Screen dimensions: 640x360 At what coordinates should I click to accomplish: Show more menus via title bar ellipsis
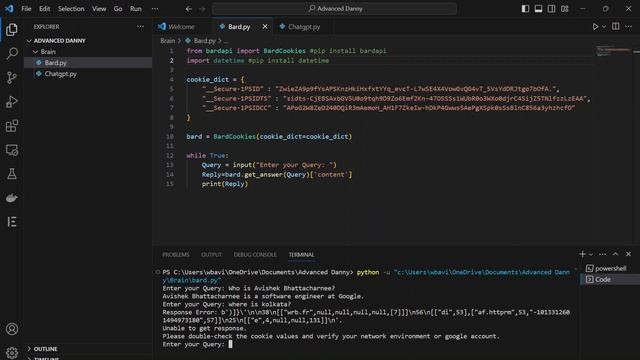[155, 9]
